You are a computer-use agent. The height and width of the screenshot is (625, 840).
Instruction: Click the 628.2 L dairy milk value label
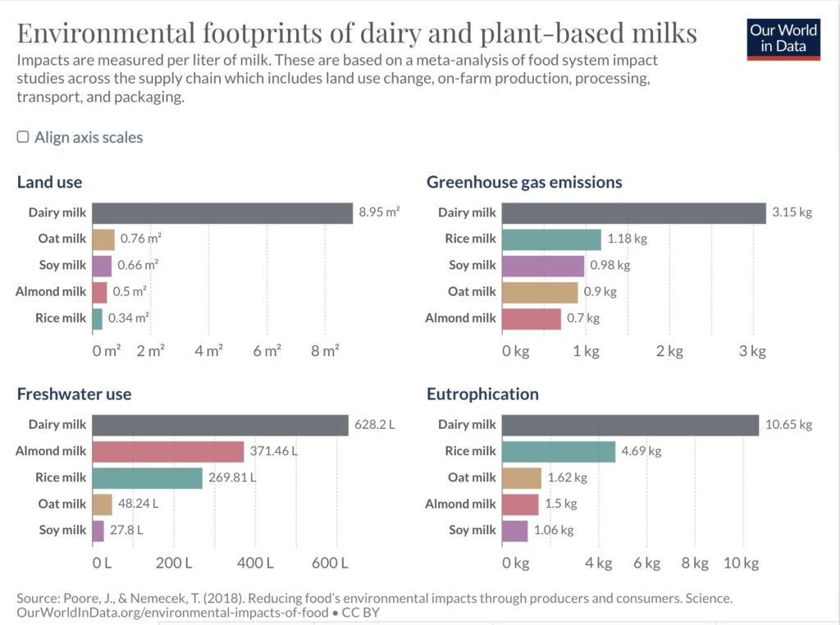[375, 424]
